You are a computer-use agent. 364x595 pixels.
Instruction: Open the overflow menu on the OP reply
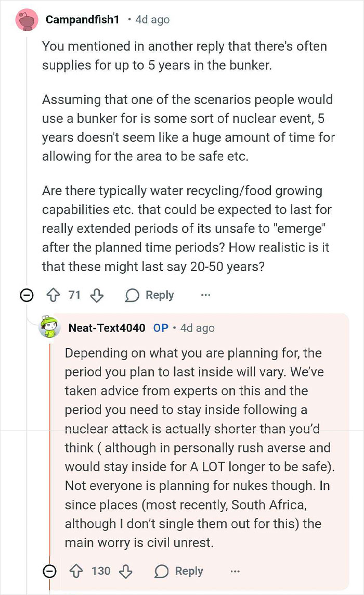click(x=235, y=571)
